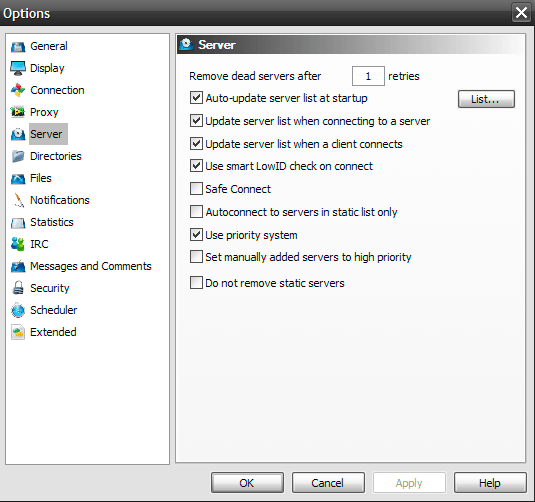Image resolution: width=535 pixels, height=502 pixels.
Task: Open the General settings icon
Action: tap(18, 46)
